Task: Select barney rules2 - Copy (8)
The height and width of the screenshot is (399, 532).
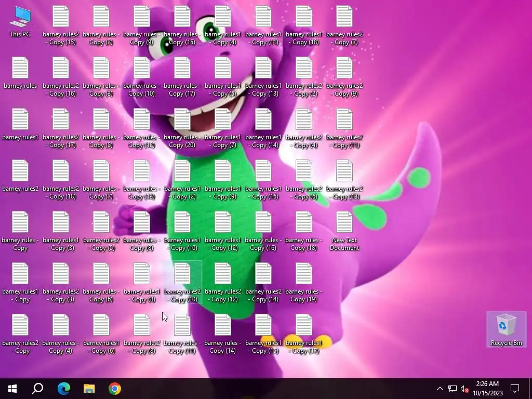Action: coord(142,334)
